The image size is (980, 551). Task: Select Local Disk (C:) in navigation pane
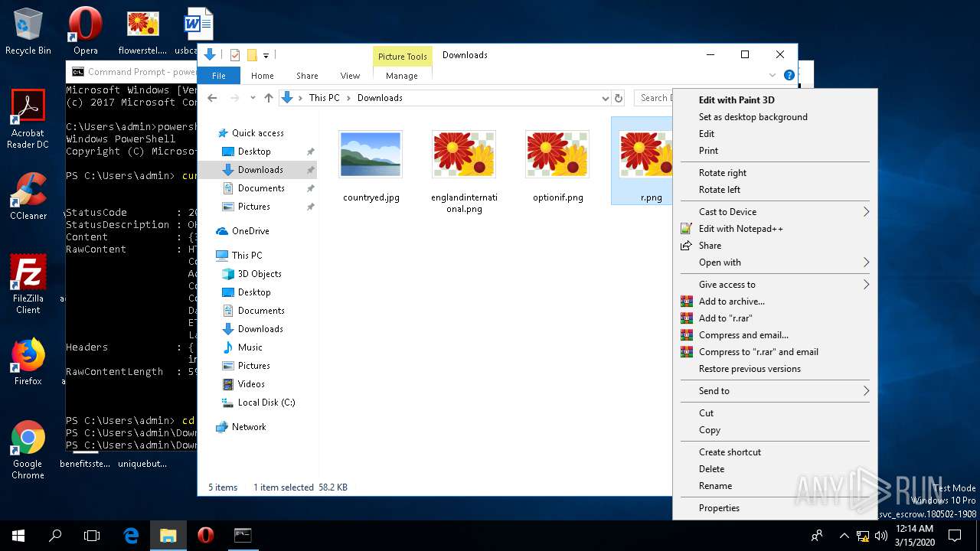pos(266,403)
